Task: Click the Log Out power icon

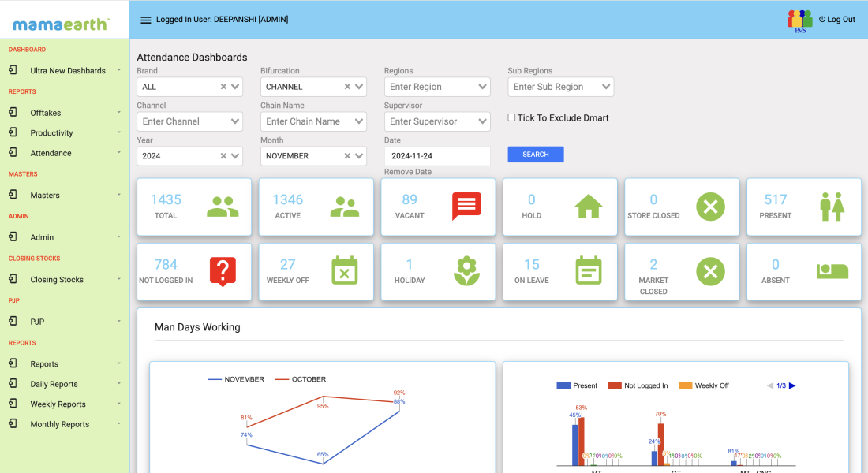Action: click(822, 20)
